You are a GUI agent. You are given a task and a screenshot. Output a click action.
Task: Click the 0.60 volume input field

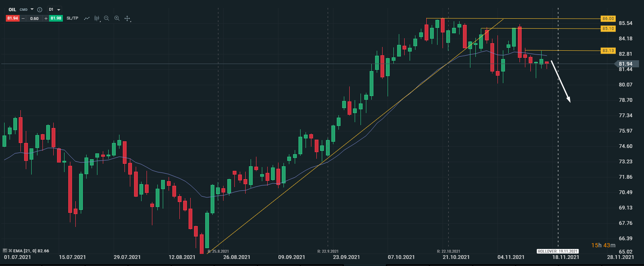pos(34,18)
